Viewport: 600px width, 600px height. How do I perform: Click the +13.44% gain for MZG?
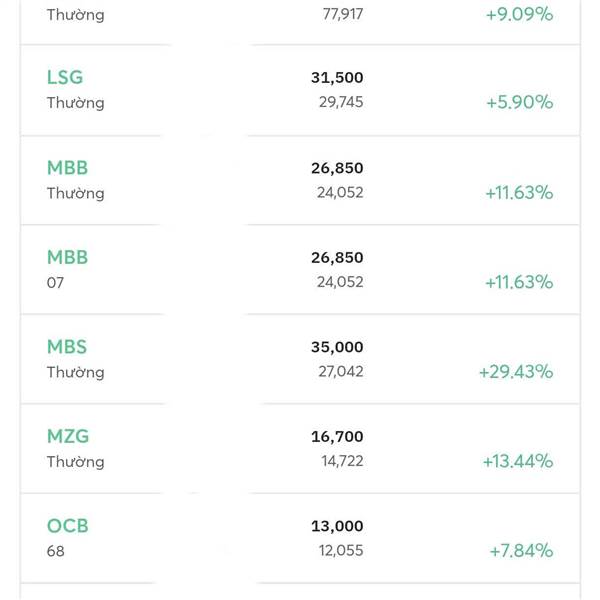click(518, 461)
